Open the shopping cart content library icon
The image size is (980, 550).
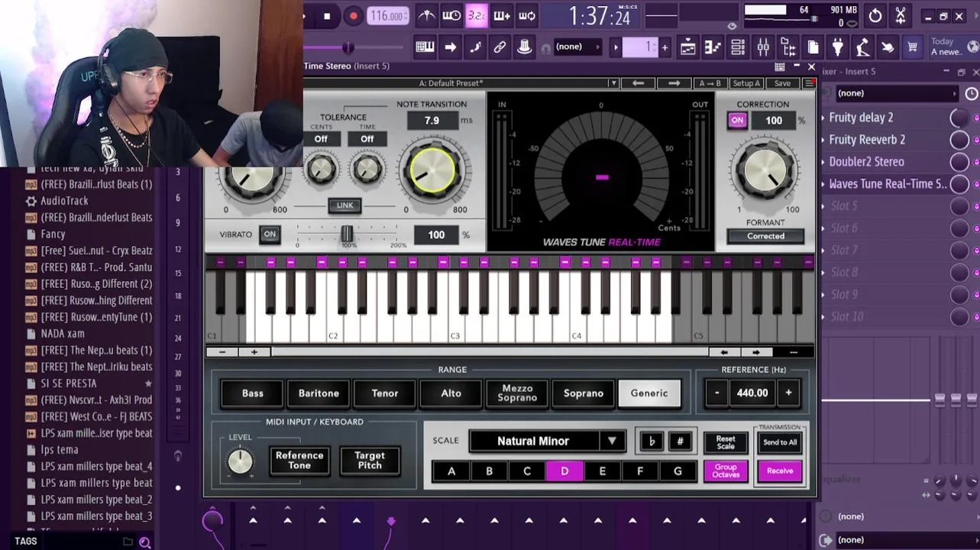coord(912,47)
